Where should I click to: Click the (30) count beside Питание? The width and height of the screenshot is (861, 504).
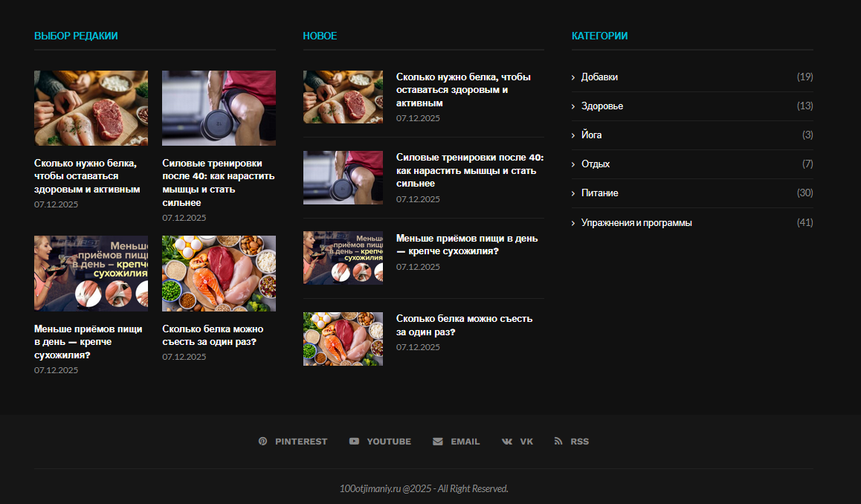[805, 193]
